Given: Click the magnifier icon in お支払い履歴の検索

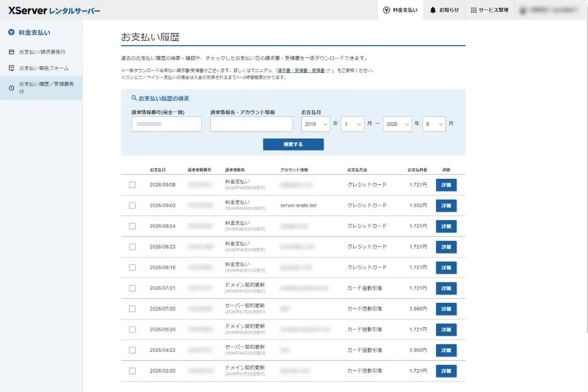Looking at the screenshot, I should point(134,98).
